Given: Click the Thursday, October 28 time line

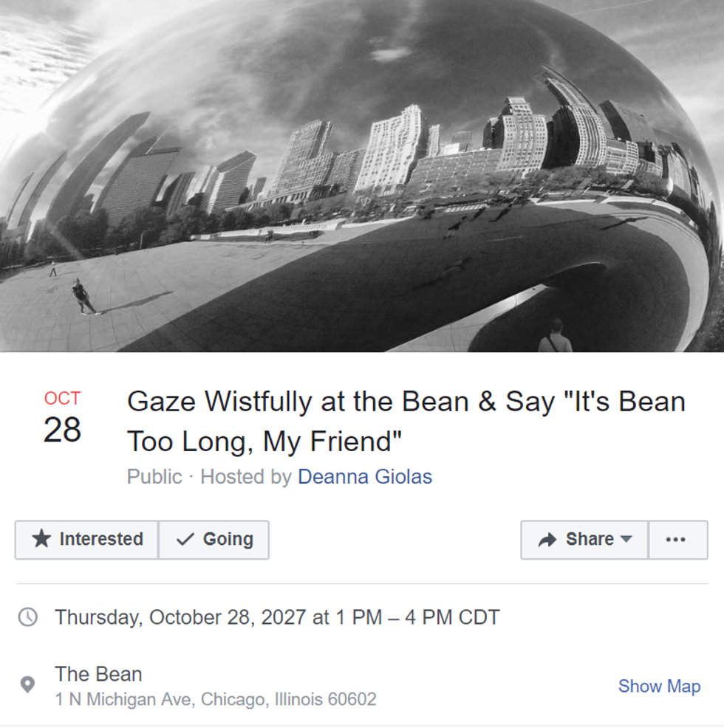Looking at the screenshot, I should [277, 617].
